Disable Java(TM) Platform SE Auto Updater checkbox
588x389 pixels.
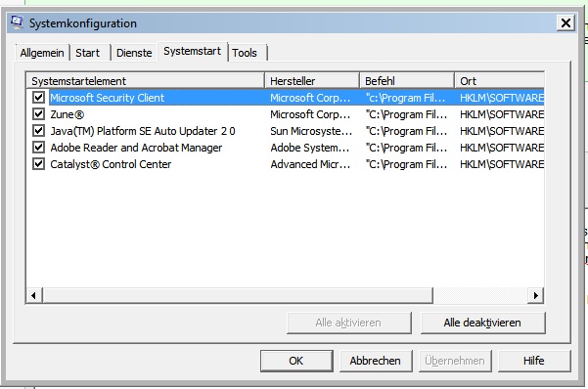click(38, 130)
